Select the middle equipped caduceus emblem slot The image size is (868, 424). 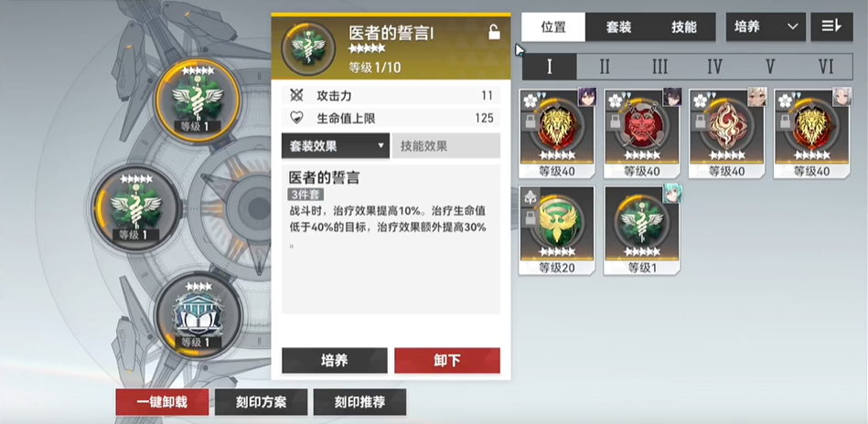(135, 209)
